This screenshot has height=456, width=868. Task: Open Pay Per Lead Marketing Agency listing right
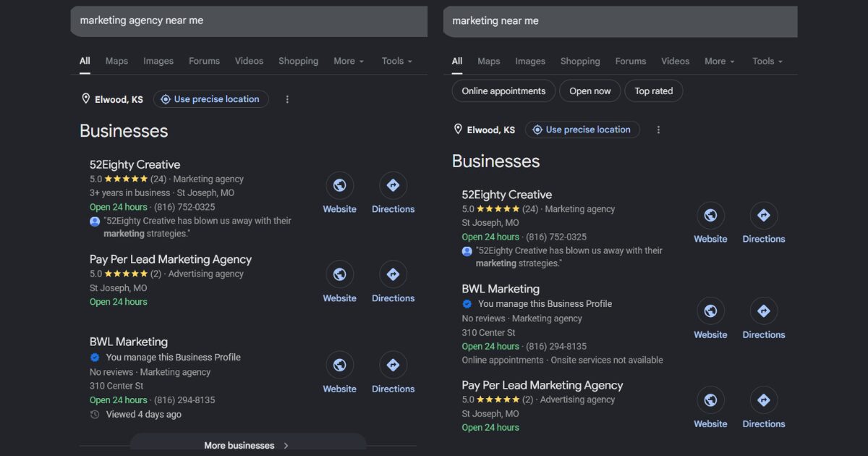click(x=542, y=385)
